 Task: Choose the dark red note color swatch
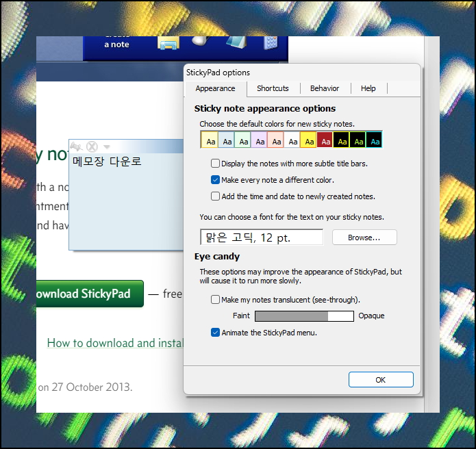click(x=325, y=140)
